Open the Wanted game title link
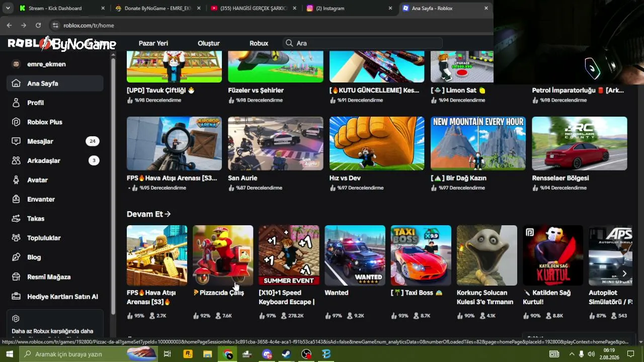The height and width of the screenshot is (362, 644). pos(337,293)
